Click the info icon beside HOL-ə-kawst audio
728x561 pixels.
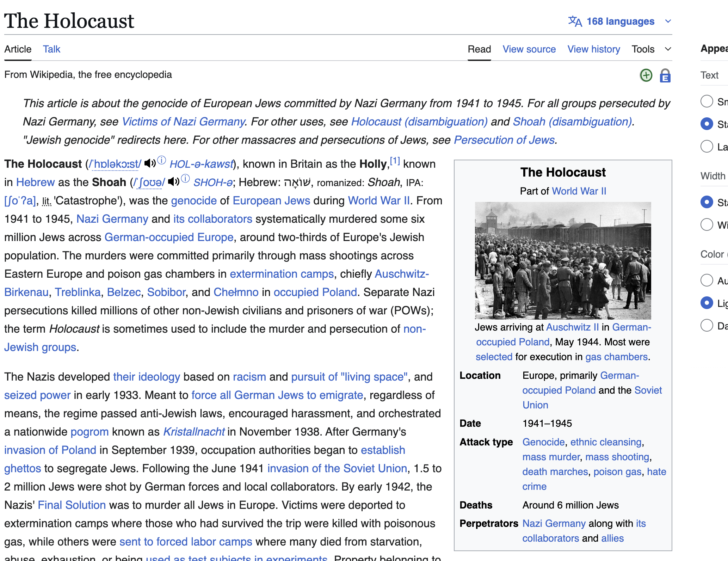161,160
